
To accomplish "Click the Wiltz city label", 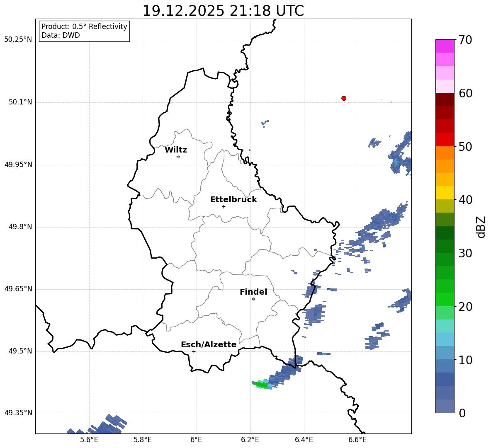I will tap(176, 150).
